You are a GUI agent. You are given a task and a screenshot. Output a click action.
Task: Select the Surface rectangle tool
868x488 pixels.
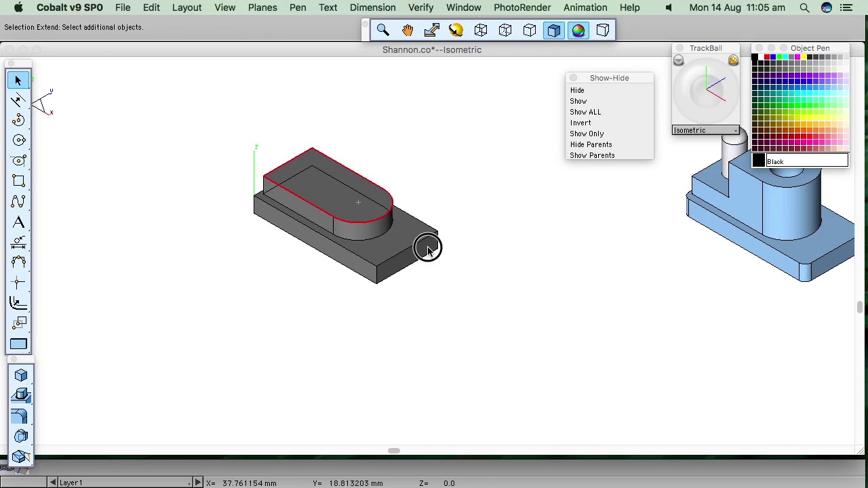(x=18, y=344)
